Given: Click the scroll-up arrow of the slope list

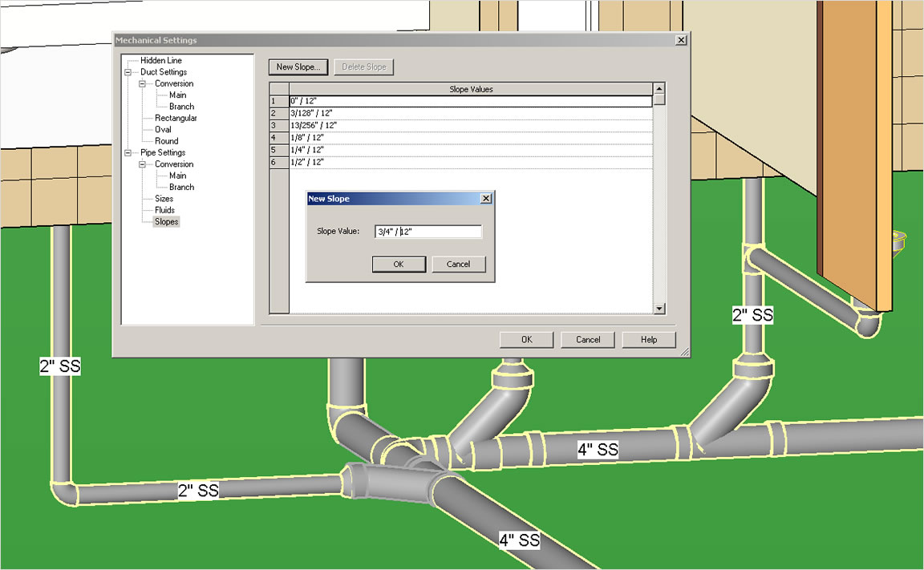Looking at the screenshot, I should pos(659,88).
